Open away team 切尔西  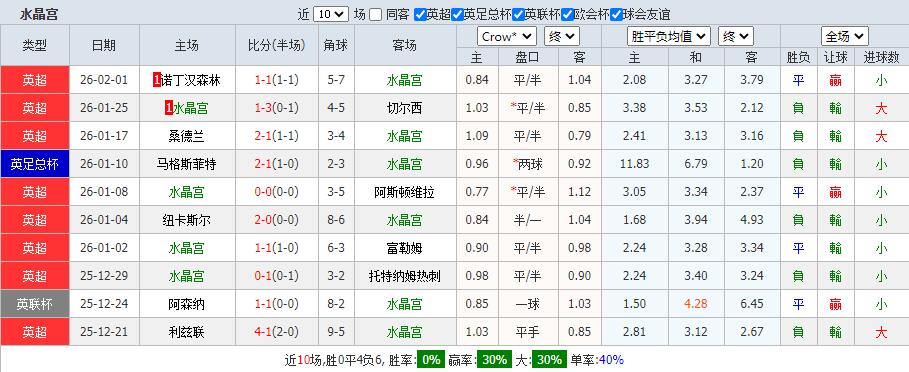[405, 108]
